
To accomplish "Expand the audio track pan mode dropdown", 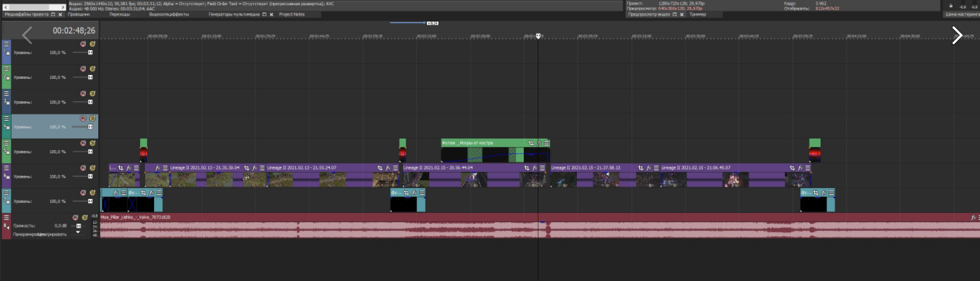I will coord(79,232).
